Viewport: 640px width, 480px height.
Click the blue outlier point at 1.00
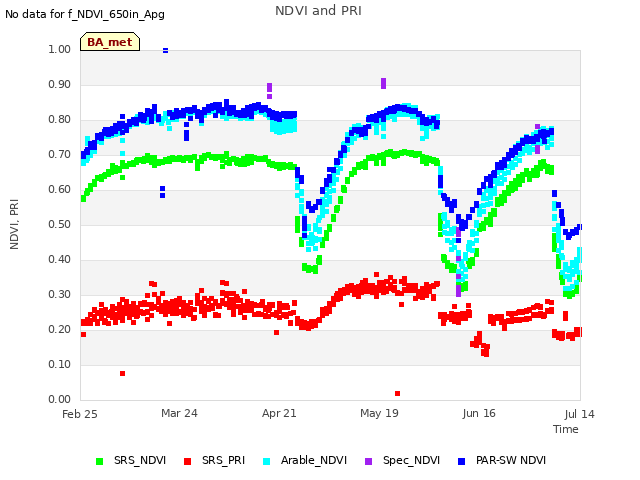[x=165, y=51]
